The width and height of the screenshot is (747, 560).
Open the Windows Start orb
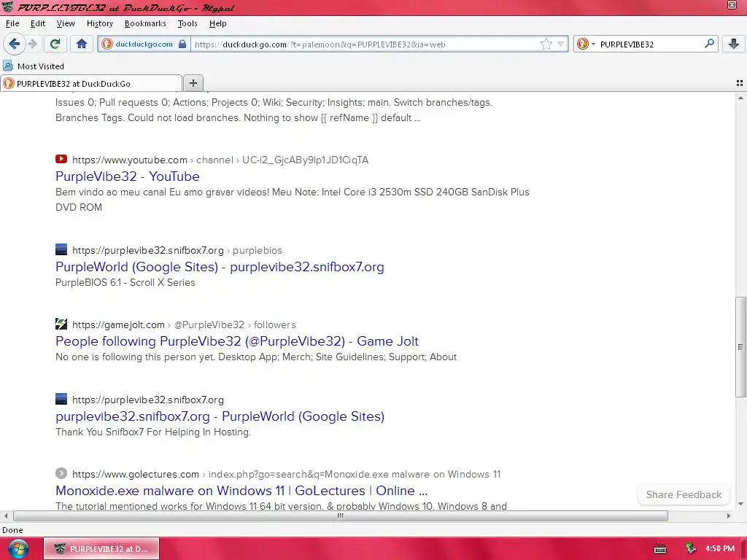tap(18, 549)
